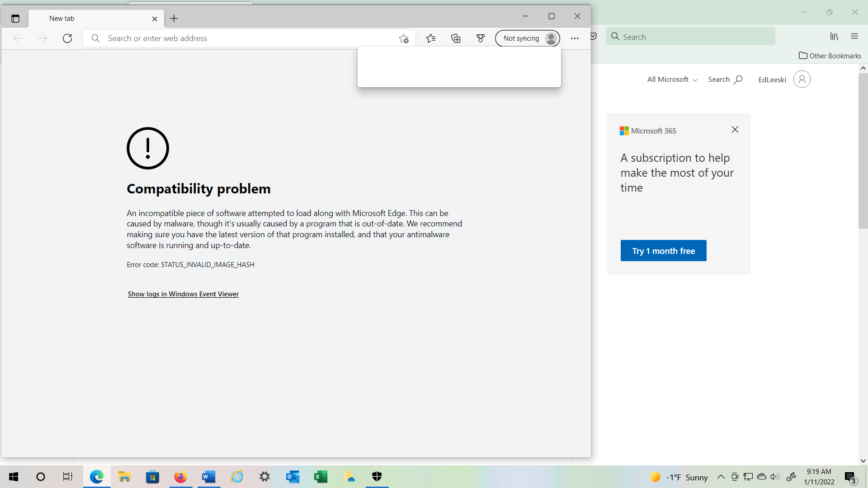This screenshot has width=868, height=488.
Task: Open Excel from the taskbar
Action: [321, 477]
